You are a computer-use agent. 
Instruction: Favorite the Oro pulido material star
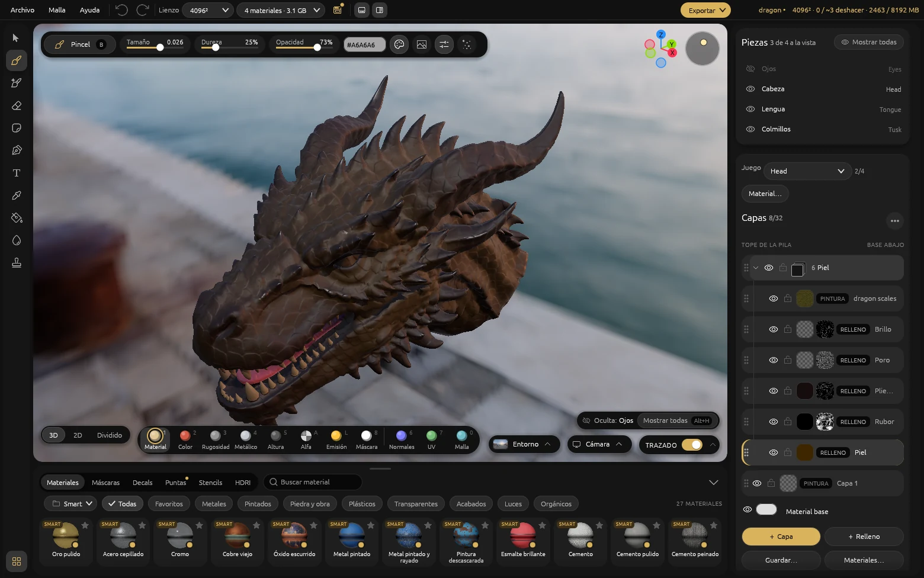click(x=85, y=525)
